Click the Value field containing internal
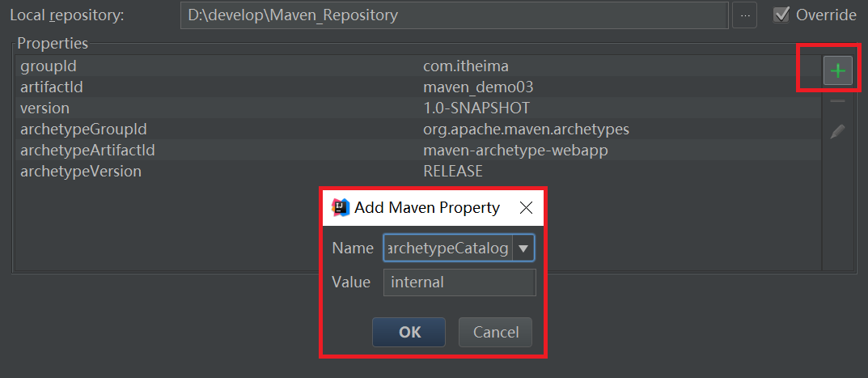868x378 pixels. coord(459,282)
